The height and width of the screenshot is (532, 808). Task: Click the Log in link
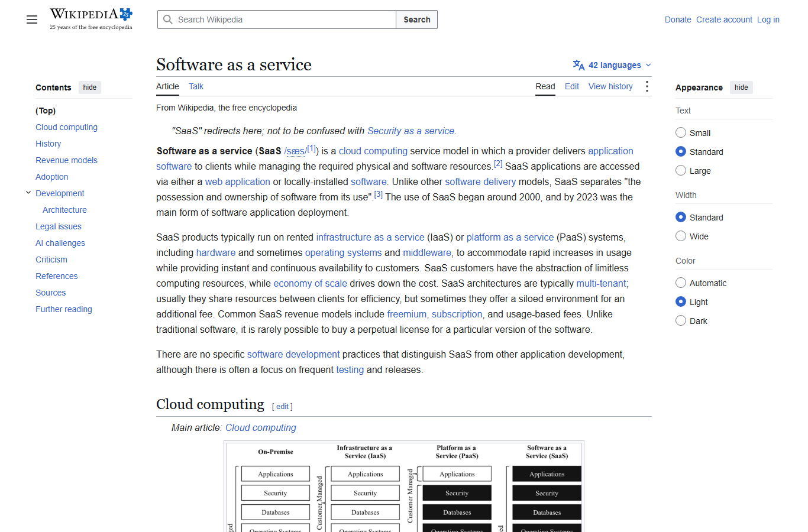point(768,20)
